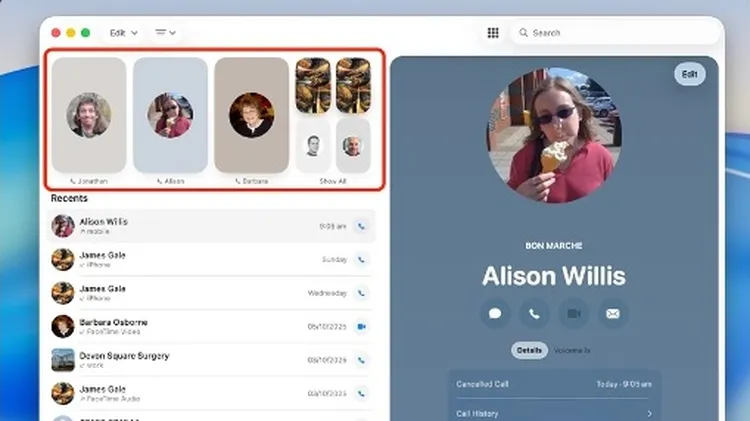Image resolution: width=750 pixels, height=421 pixels.
Task: Click the Edit button on contact card
Action: [x=689, y=74]
